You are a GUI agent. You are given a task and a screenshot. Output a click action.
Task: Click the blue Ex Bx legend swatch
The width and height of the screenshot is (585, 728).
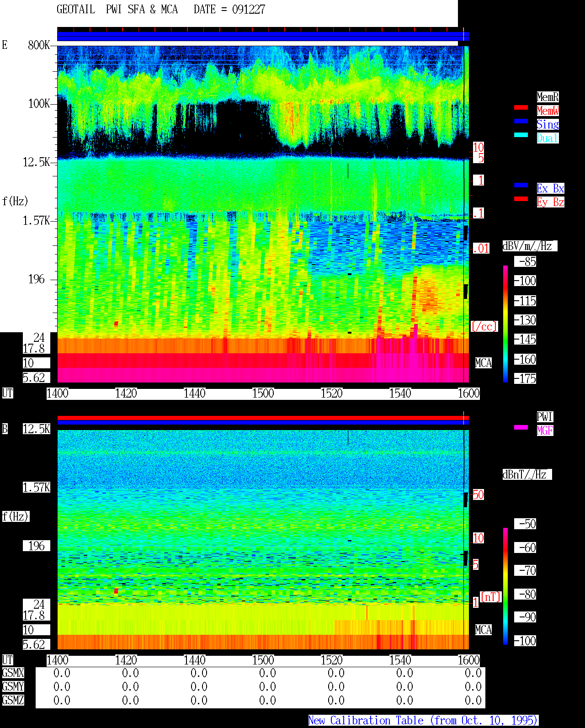pos(521,185)
